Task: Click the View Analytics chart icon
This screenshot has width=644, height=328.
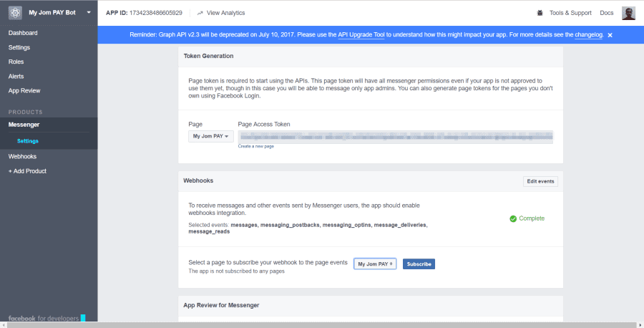Action: 200,13
